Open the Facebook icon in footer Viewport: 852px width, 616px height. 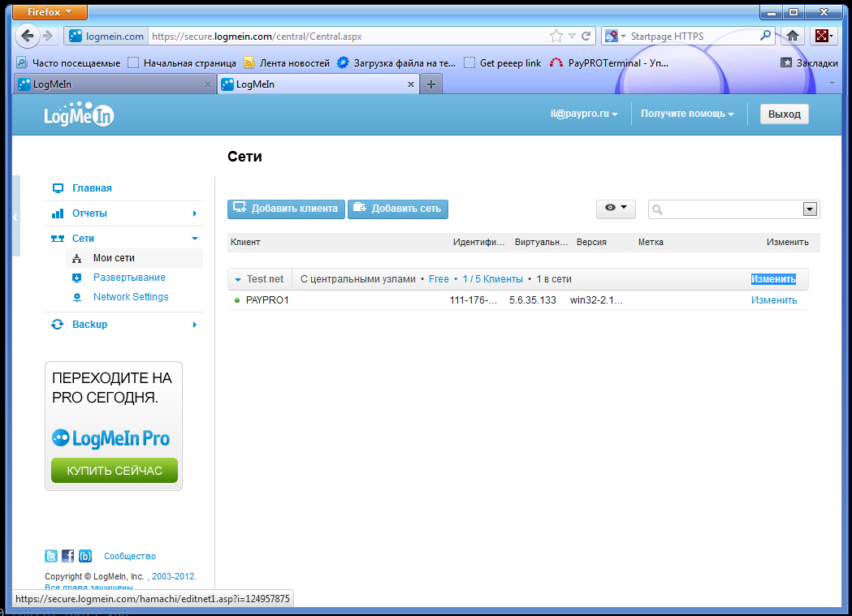68,556
